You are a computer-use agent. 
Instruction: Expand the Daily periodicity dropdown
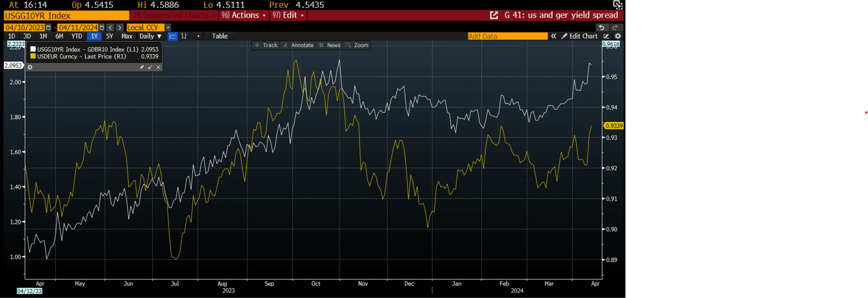tap(150, 36)
